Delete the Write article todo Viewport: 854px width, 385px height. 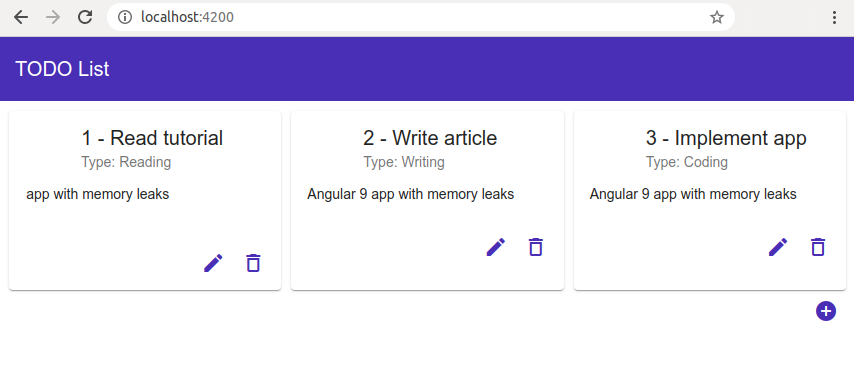pyautogui.click(x=536, y=247)
